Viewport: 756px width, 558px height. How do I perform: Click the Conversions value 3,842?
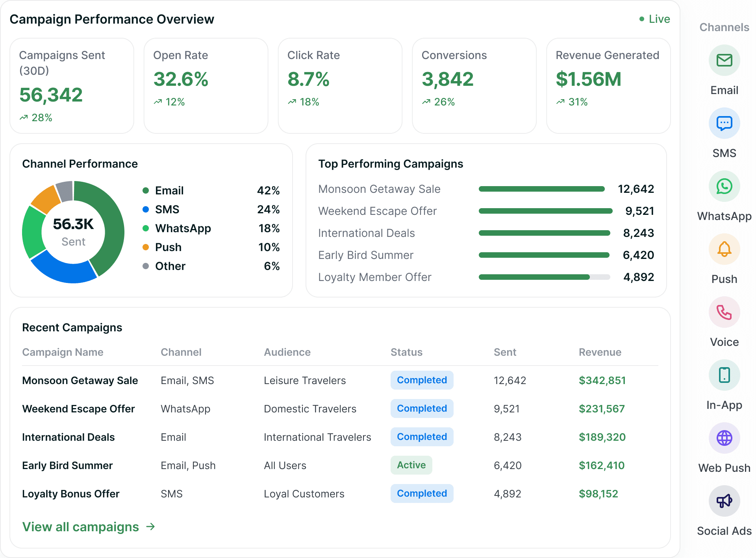(x=448, y=79)
